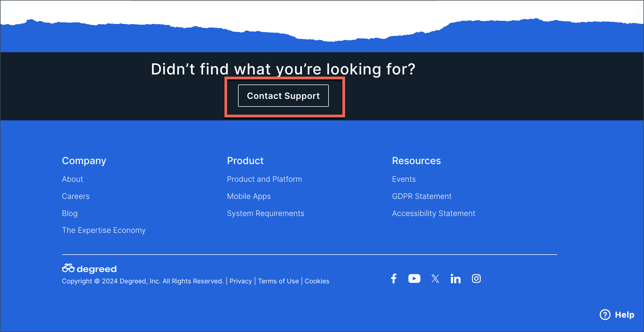The width and height of the screenshot is (644, 332).
Task: Open the Accessibility Statement
Action: 433,213
